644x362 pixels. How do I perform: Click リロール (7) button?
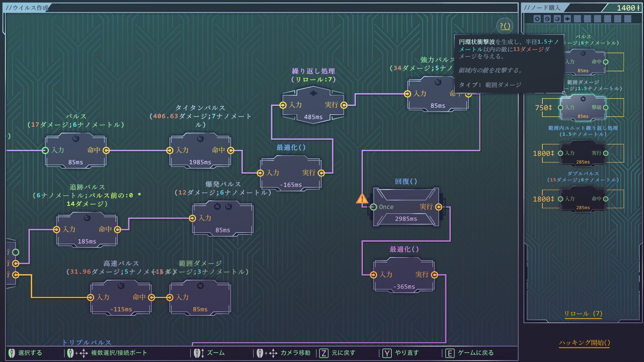point(583,314)
